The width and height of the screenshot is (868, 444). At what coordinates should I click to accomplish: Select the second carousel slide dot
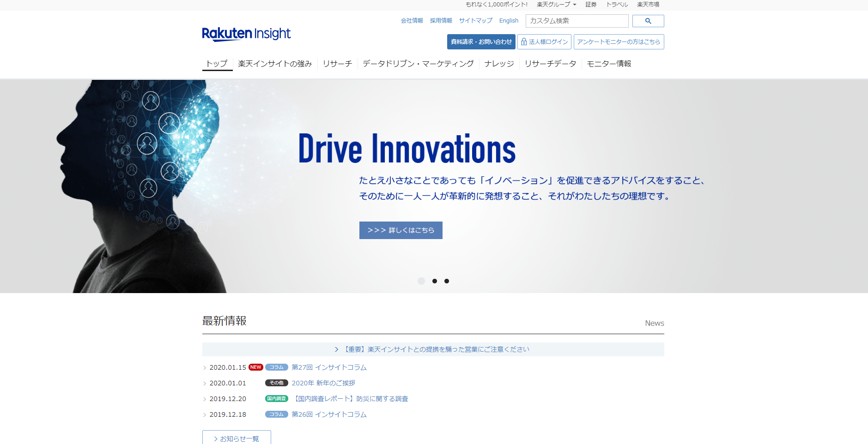435,281
